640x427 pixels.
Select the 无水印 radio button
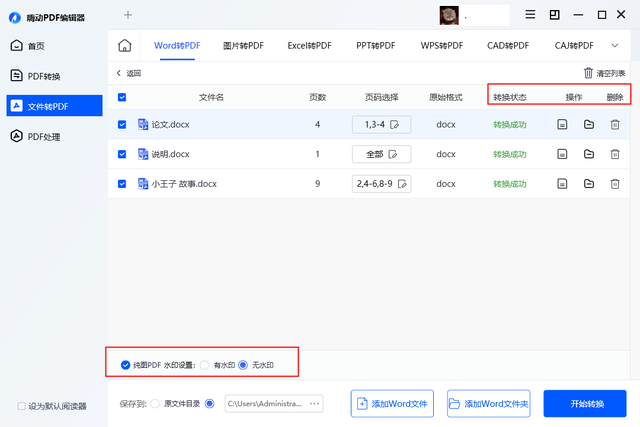click(243, 365)
